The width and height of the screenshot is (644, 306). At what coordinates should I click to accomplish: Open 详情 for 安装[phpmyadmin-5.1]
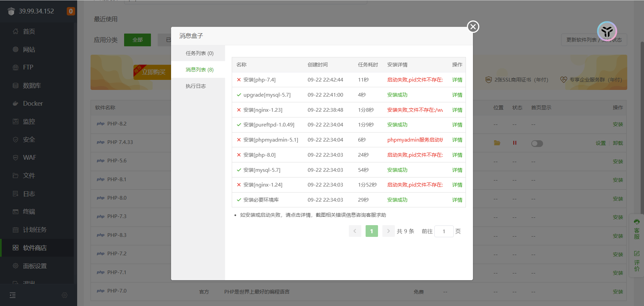(457, 140)
